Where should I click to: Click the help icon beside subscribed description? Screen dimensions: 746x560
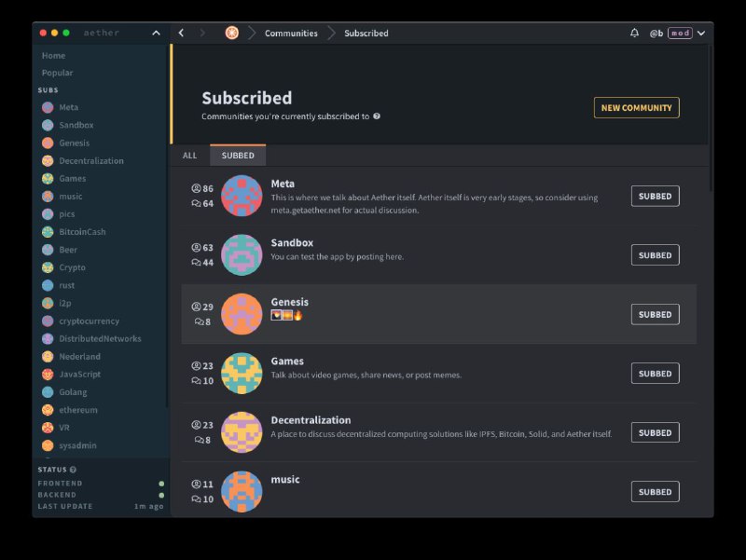pos(377,116)
